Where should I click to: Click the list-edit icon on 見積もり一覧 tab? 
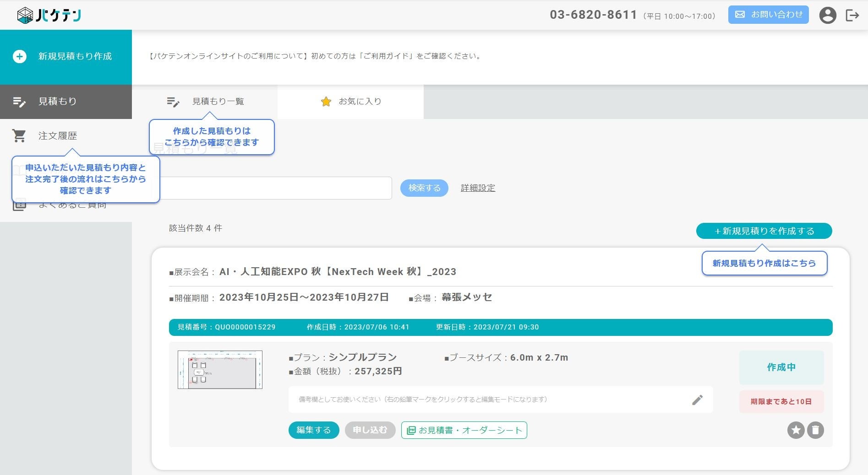pyautogui.click(x=173, y=102)
